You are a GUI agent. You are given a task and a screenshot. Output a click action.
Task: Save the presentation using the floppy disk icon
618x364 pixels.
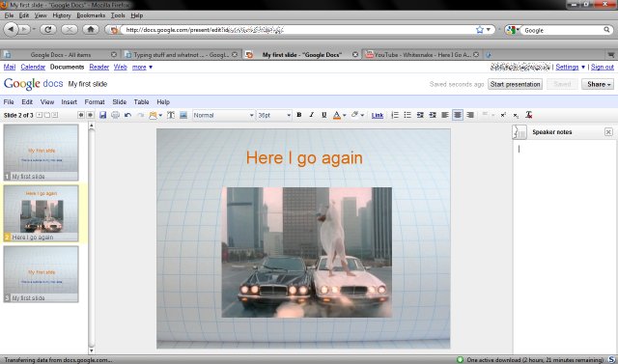[x=103, y=115]
